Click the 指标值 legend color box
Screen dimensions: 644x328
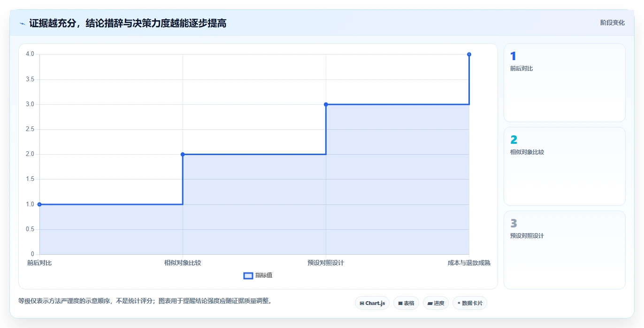(248, 275)
